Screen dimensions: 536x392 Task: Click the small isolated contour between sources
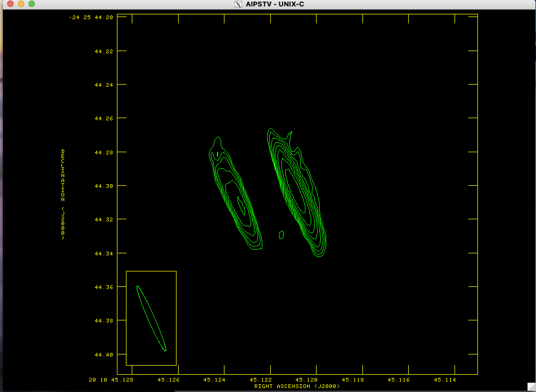[281, 235]
